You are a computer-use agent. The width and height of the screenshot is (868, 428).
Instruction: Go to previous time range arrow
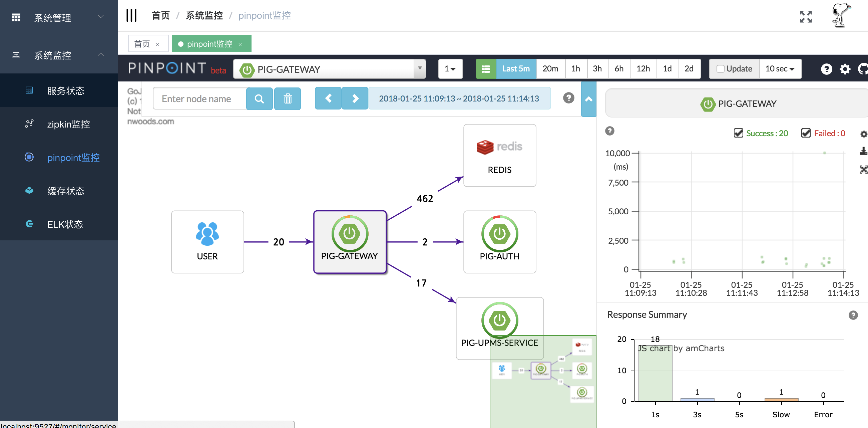(x=328, y=98)
